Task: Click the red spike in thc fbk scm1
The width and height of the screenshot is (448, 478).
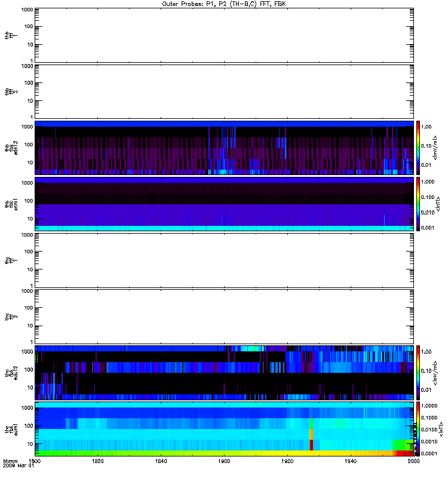Action: [311, 445]
